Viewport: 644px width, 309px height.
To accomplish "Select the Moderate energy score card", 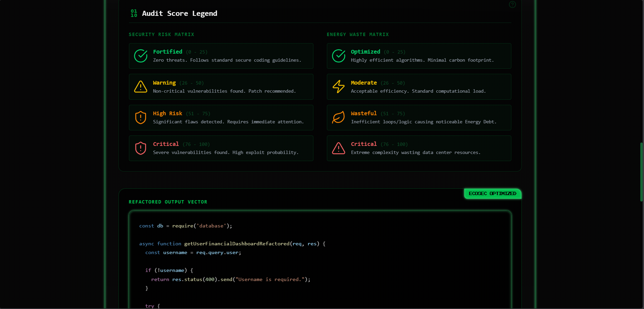I will pos(419,87).
